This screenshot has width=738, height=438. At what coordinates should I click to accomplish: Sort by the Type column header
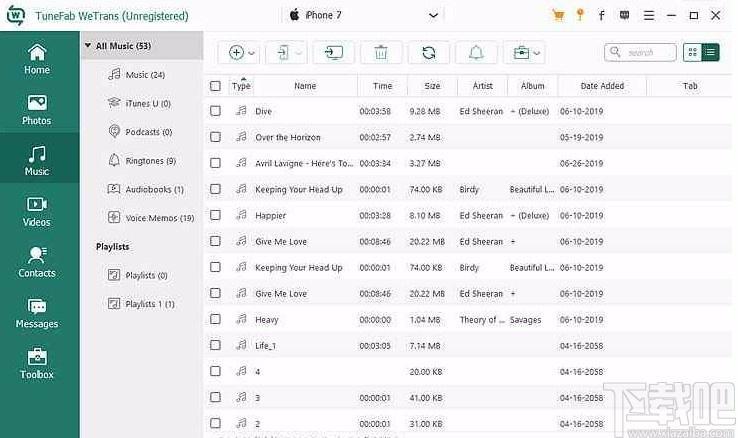coord(241,86)
